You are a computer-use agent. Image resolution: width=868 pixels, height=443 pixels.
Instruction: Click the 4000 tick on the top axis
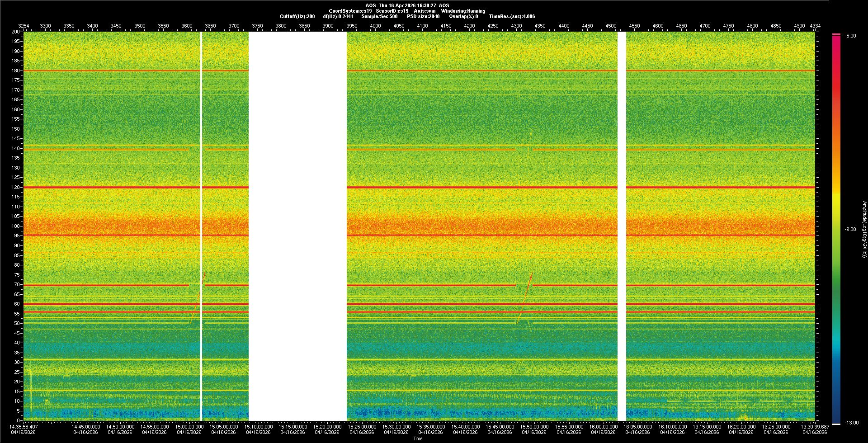(375, 26)
